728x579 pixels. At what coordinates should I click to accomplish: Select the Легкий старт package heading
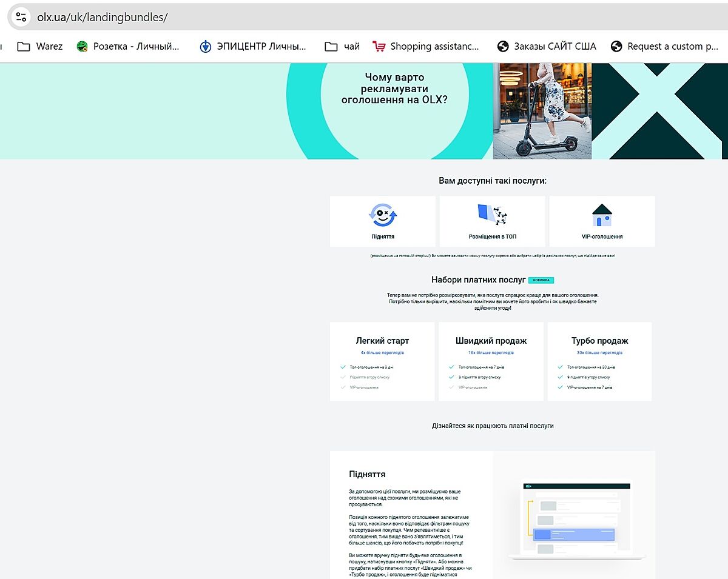tap(382, 341)
